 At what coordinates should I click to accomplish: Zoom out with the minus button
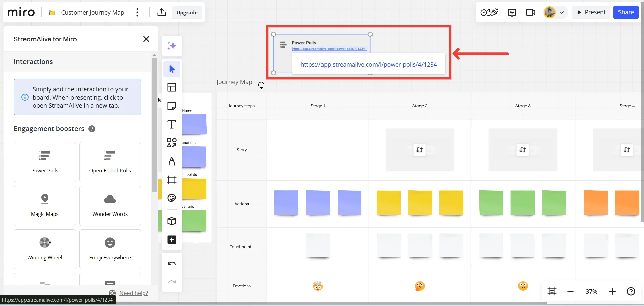pyautogui.click(x=571, y=291)
